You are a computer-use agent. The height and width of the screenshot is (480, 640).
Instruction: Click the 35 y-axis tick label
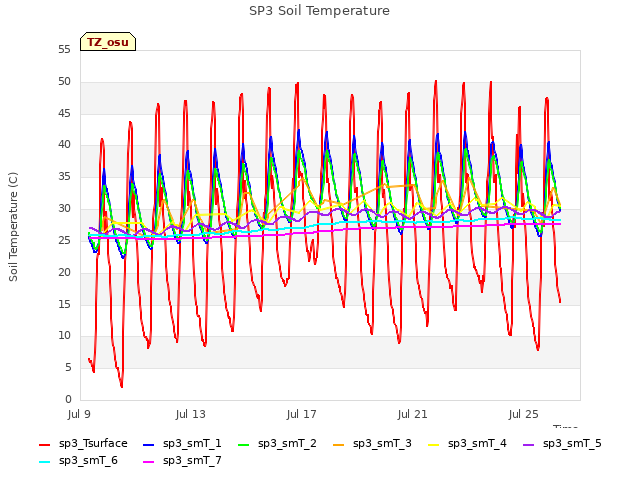(x=64, y=177)
